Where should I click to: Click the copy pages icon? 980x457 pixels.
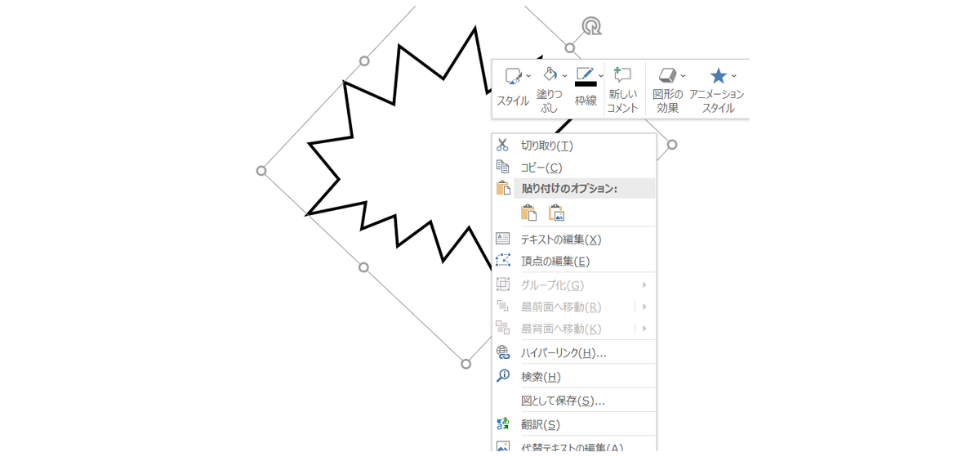click(503, 166)
